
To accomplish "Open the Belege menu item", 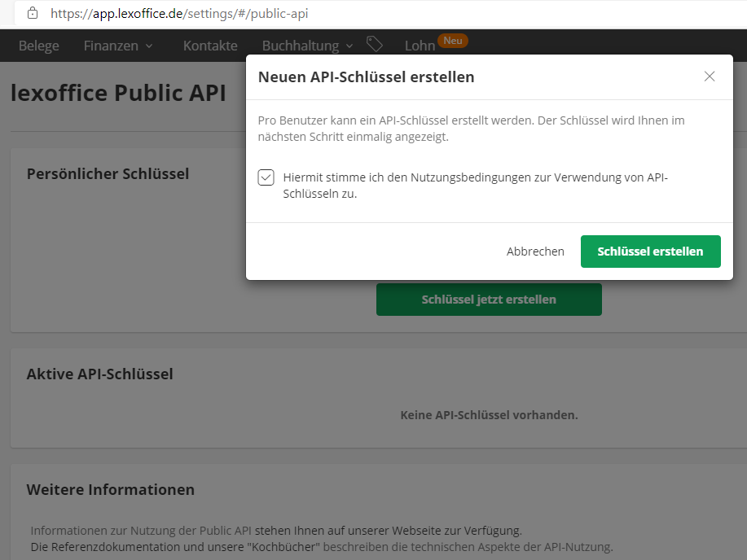I will coord(38,46).
